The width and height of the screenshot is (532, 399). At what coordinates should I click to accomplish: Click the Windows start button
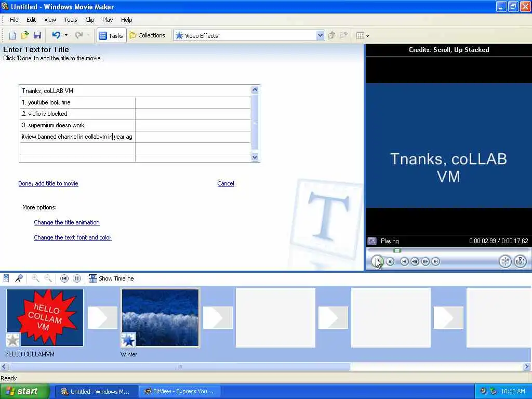point(24,392)
